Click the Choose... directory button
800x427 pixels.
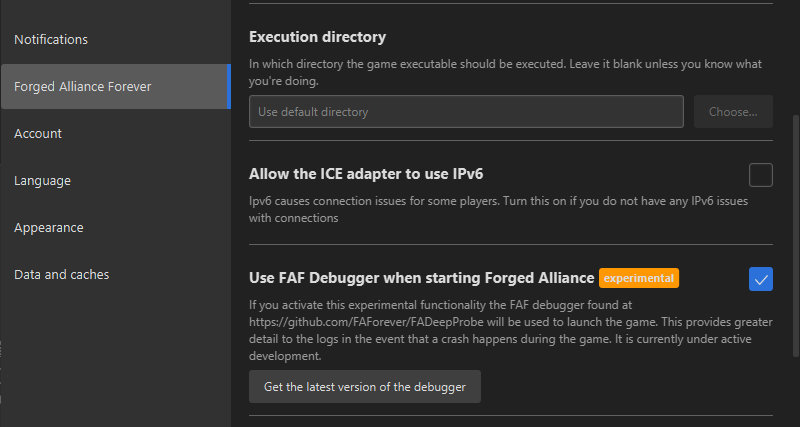point(733,111)
